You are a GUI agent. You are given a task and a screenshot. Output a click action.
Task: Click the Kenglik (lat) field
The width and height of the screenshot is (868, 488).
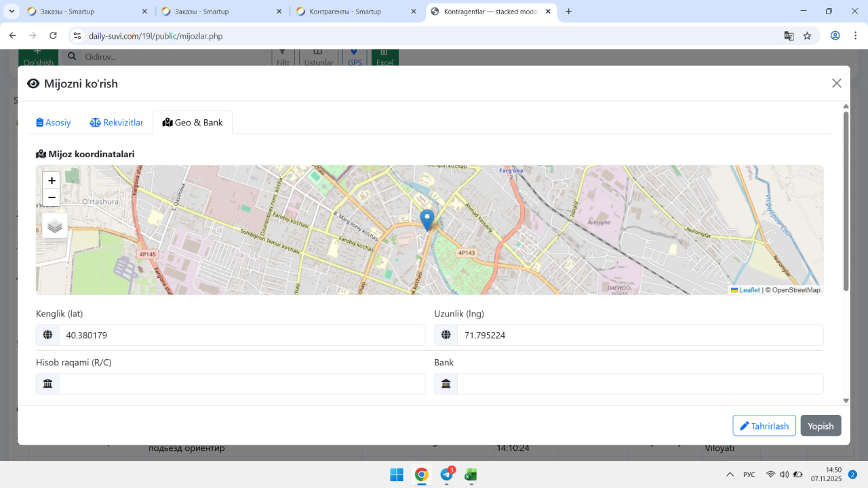[x=241, y=335]
